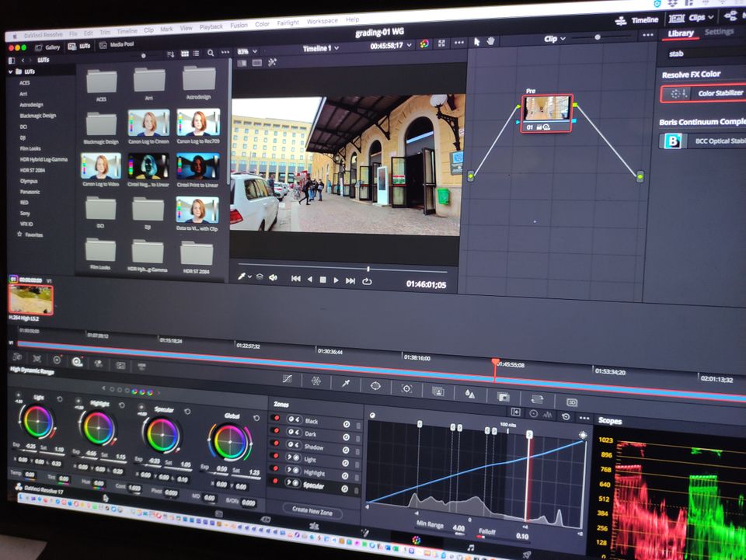Click the Light zone color wheel

click(x=37, y=422)
